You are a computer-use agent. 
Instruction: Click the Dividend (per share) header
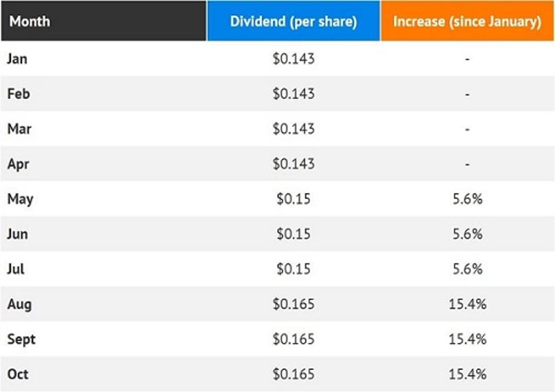tap(293, 21)
